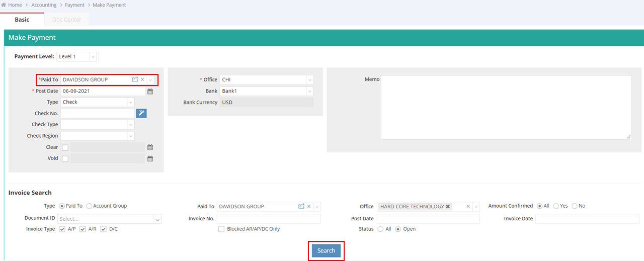Image resolution: width=644 pixels, height=261 pixels.
Task: Check Blocked AR/AP/DC Only option
Action: point(221,229)
